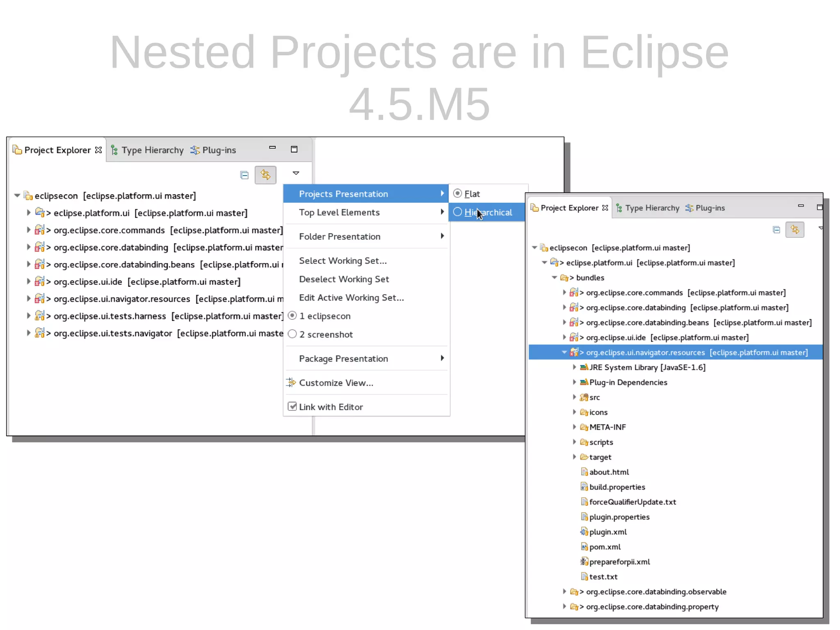
Task: Expand org.eclipse.core.commands in left explorer
Action: coord(28,230)
